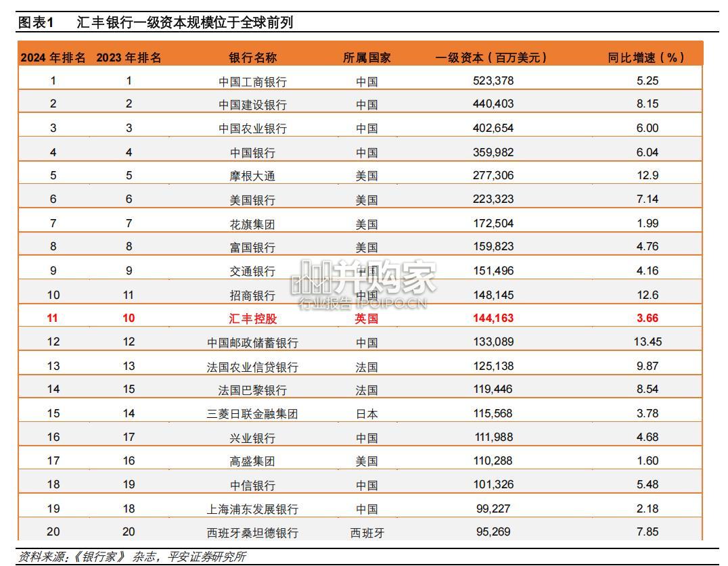
Task: Click growth rate 12.9
Action: point(647,175)
